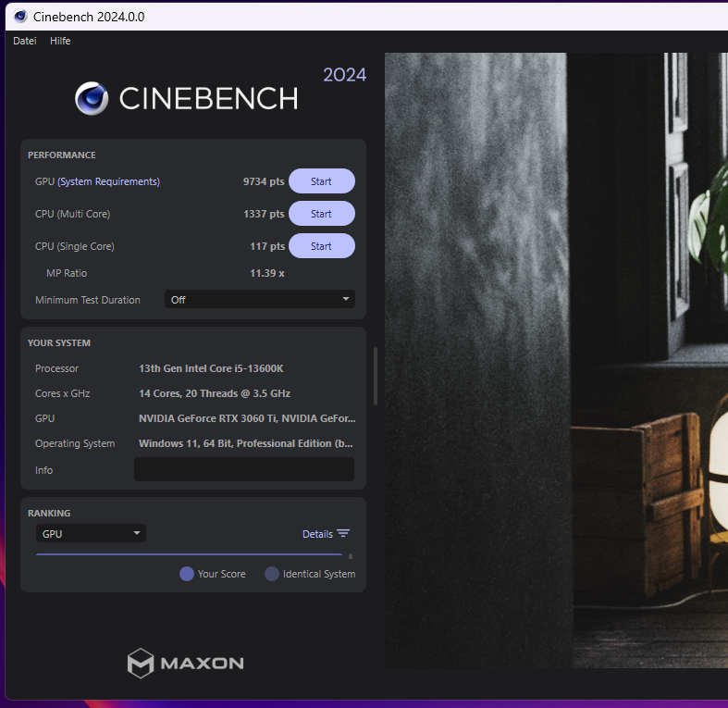Click the Operating System label

tap(75, 443)
